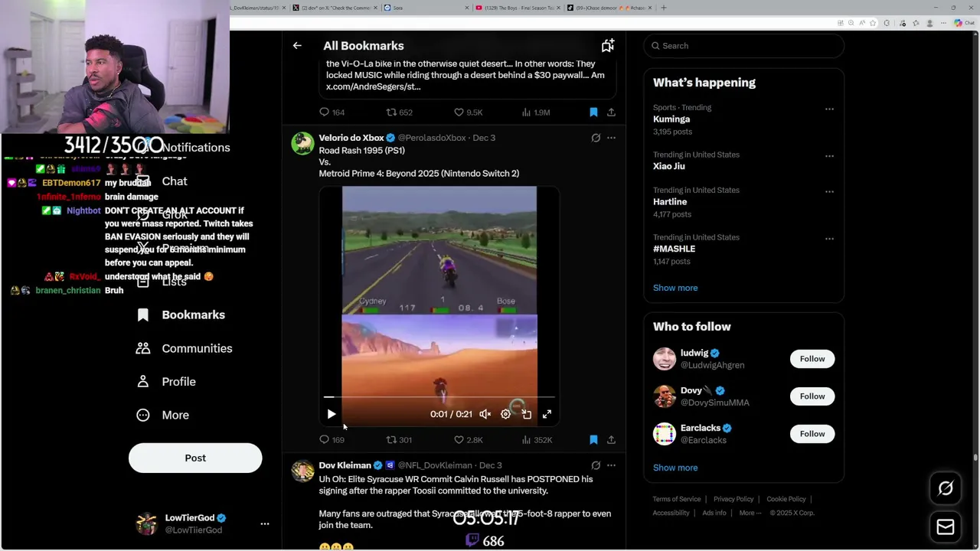
Task: Follow Earclacks
Action: (x=812, y=434)
